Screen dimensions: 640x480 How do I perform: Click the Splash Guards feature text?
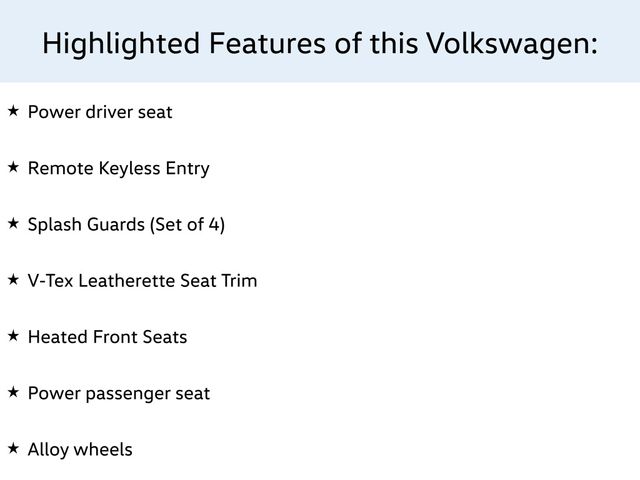[126, 224]
